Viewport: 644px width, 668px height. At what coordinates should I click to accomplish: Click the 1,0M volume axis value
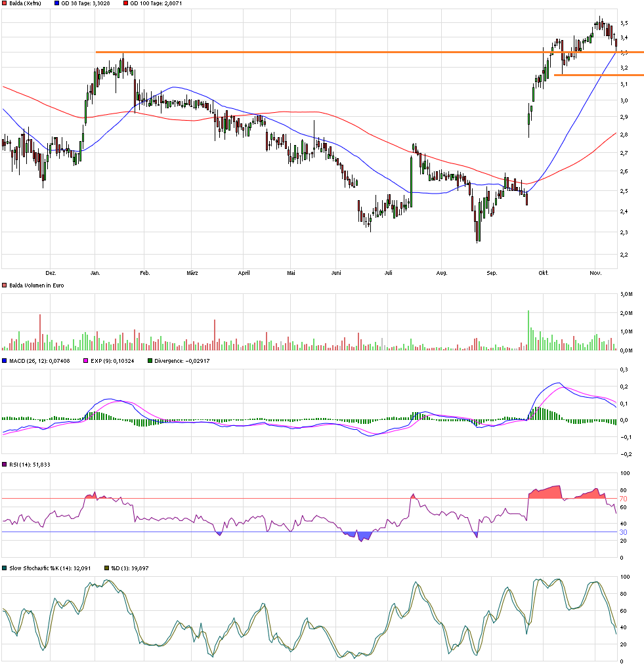[626, 331]
